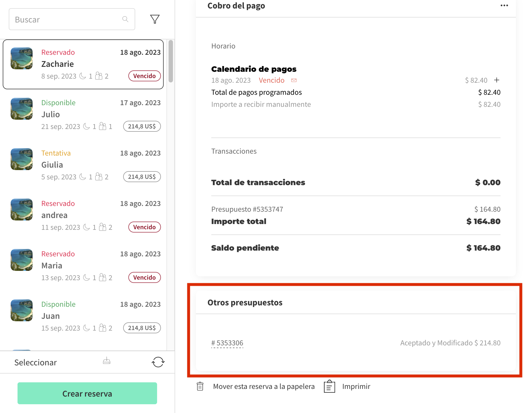
Task: Click the Vencido badge on Maria's reservation
Action: tap(144, 277)
